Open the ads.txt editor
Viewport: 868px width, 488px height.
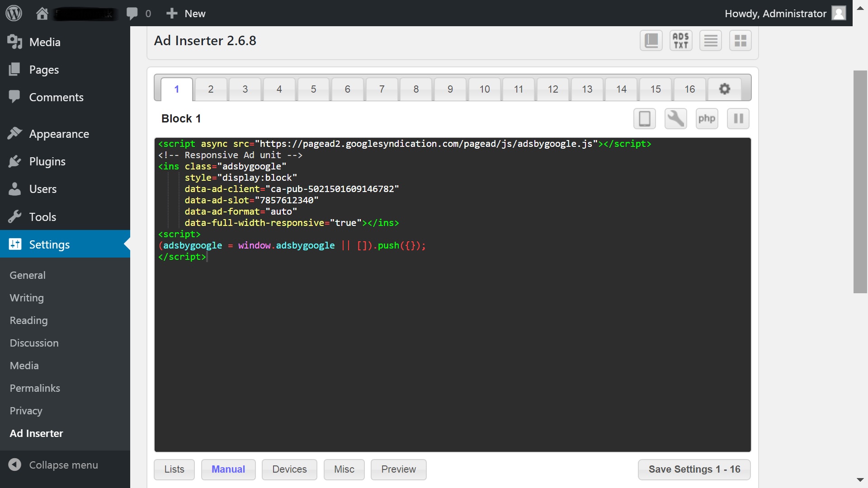tap(681, 41)
